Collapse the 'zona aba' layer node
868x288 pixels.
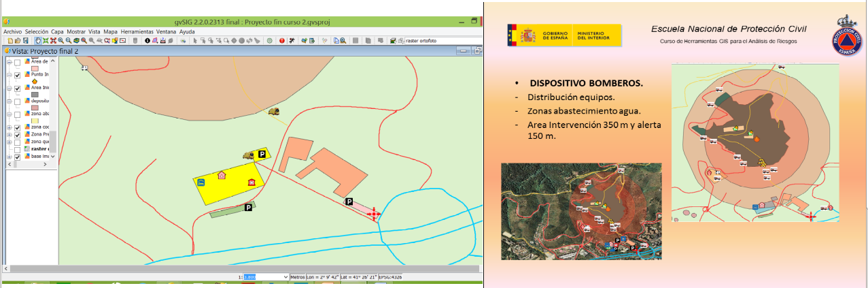click(10, 114)
